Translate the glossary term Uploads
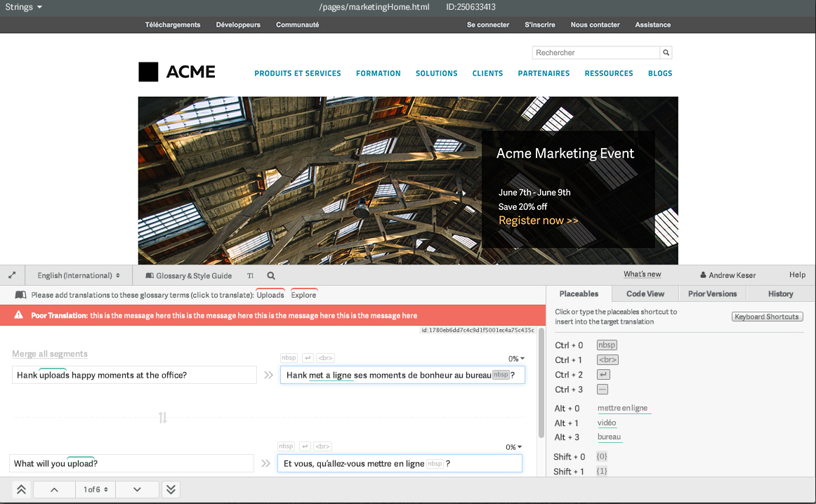Viewport: 816px width, 504px height. coord(270,295)
